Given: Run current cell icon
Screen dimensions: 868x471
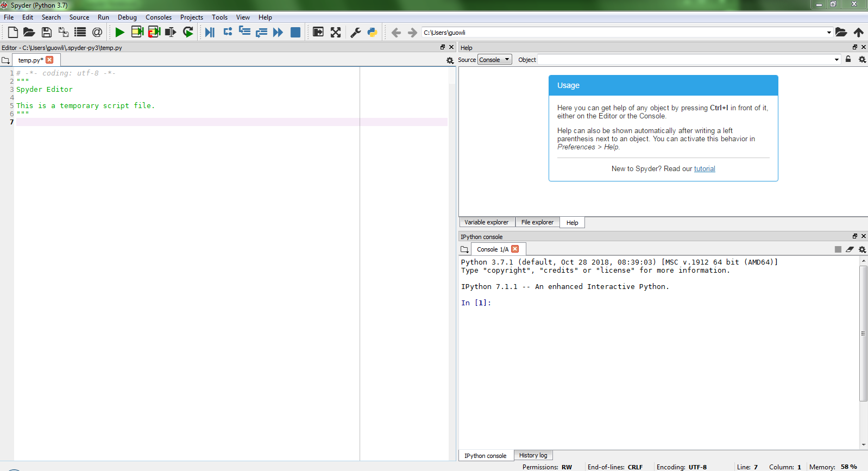Looking at the screenshot, I should [x=137, y=32].
